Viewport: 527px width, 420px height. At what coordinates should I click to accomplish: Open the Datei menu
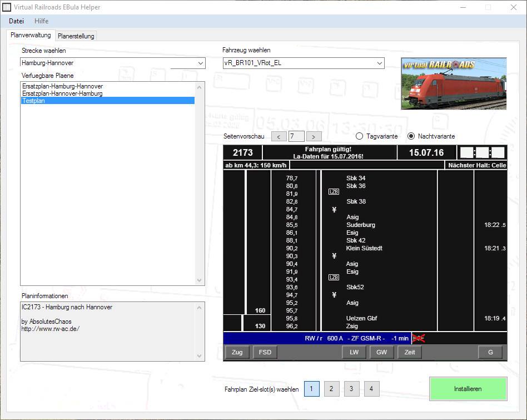click(16, 21)
